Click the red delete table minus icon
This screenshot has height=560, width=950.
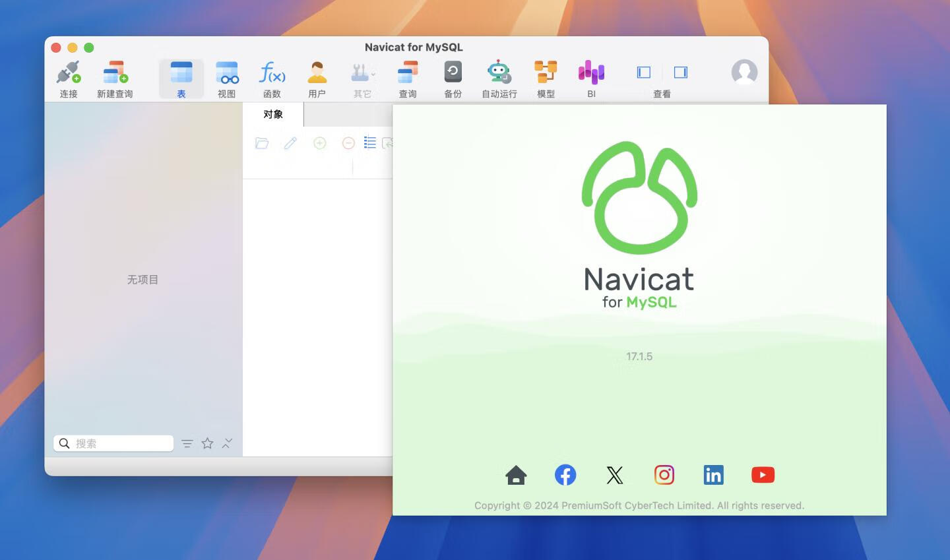pyautogui.click(x=348, y=143)
